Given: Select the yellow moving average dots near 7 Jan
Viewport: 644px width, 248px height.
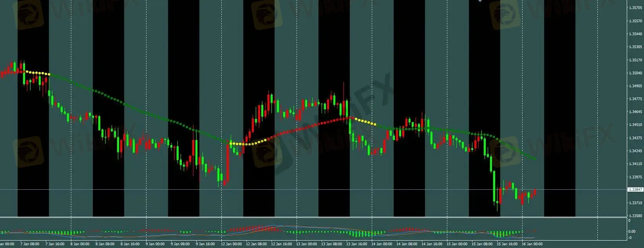Looking at the screenshot, I should click(x=38, y=73).
